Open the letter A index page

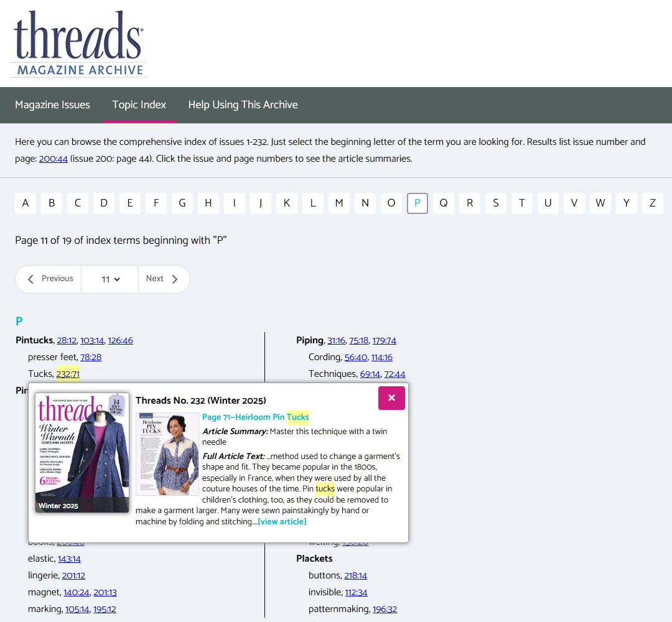tap(26, 203)
